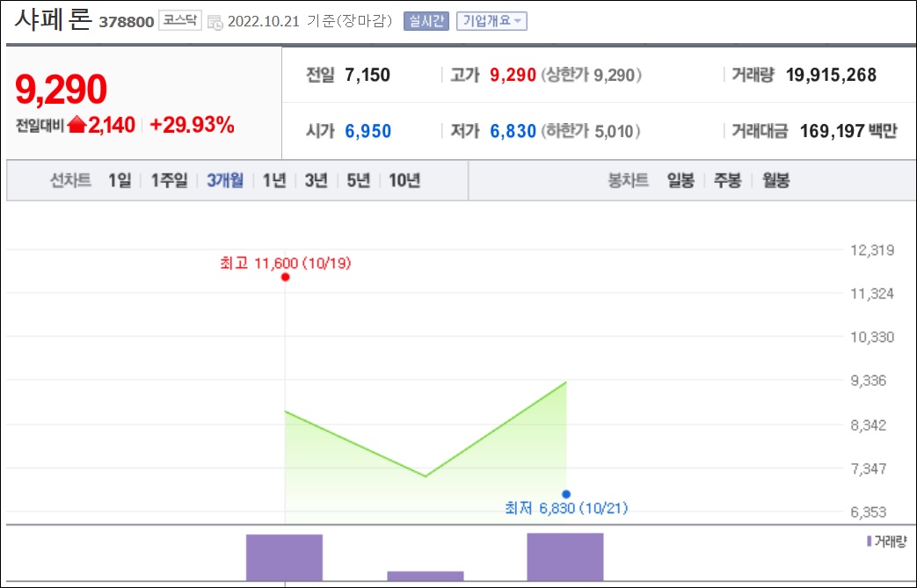Click the 9,336 y-axis label
This screenshot has height=588, width=917.
pyautogui.click(x=868, y=381)
